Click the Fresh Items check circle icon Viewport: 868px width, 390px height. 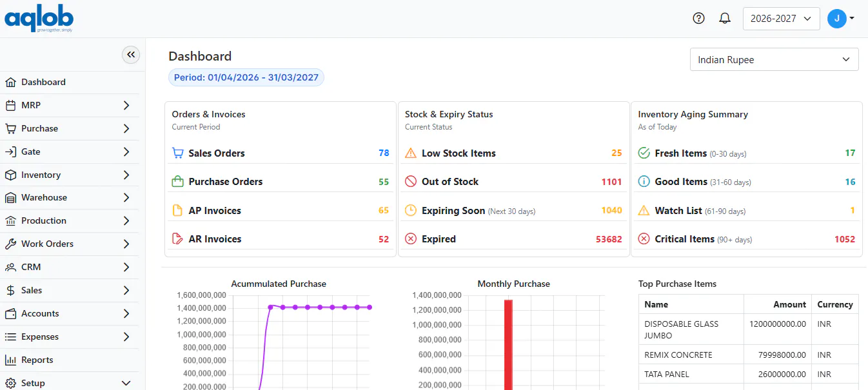pos(644,153)
